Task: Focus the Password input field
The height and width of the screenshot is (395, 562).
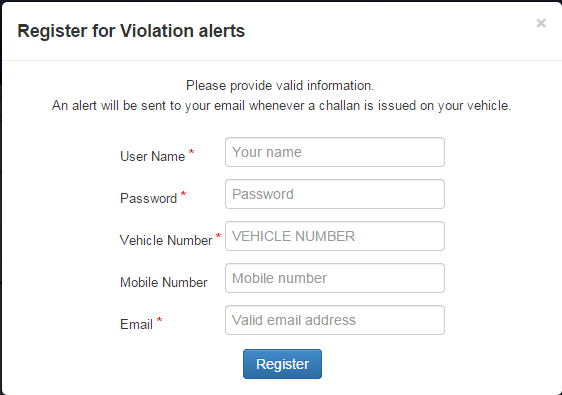Action: click(x=335, y=194)
